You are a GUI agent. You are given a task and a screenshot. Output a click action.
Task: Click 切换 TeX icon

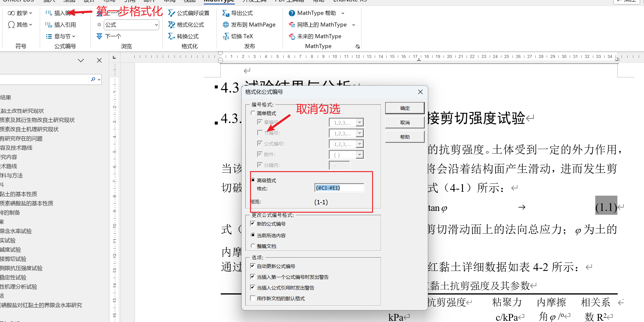tap(226, 36)
